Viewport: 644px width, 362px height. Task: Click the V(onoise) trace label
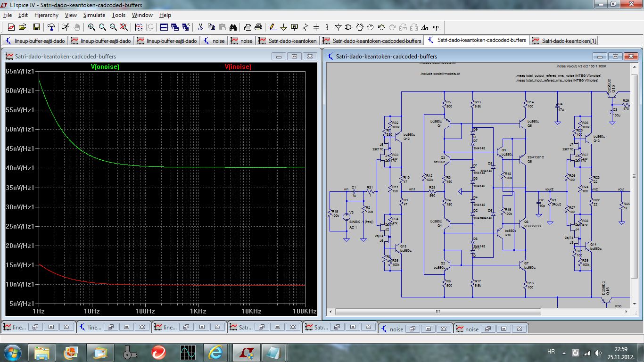point(105,67)
